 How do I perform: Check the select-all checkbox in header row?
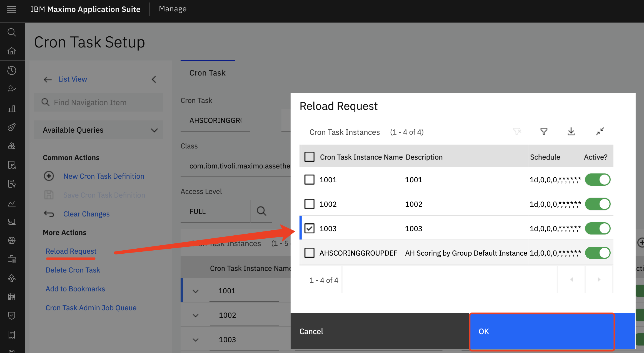tap(309, 157)
